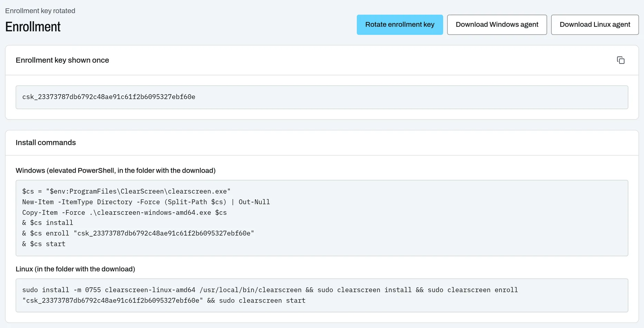Download the Linux agent
644x328 pixels.
pos(595,25)
